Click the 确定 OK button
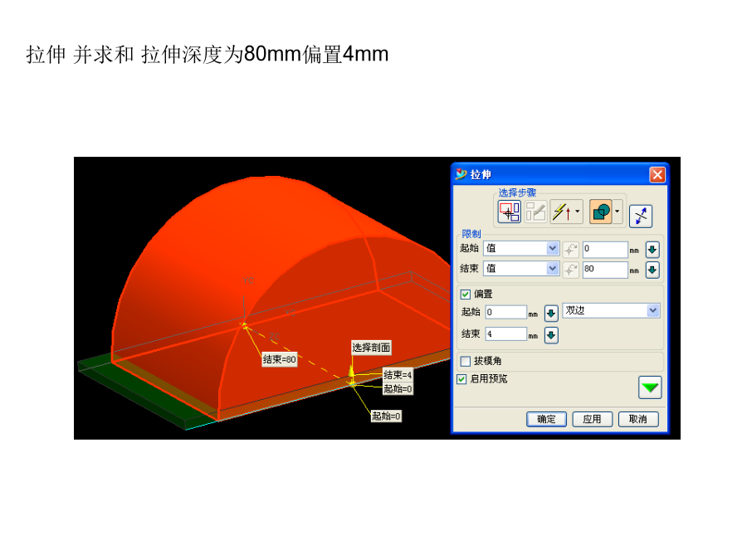The width and height of the screenshot is (747, 560). click(546, 419)
